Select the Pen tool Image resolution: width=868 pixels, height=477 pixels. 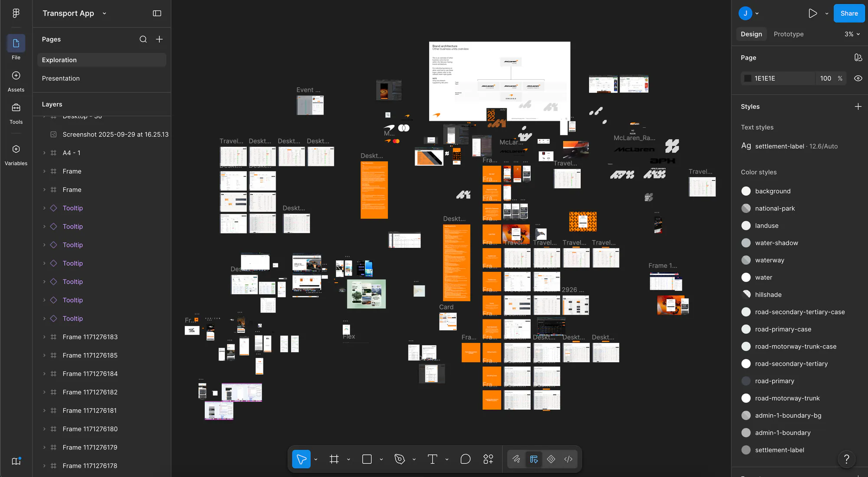(x=400, y=459)
